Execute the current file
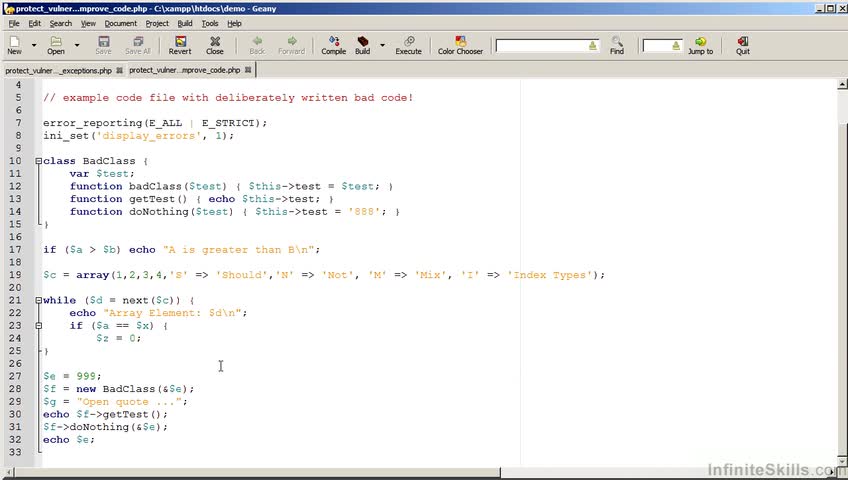The height and width of the screenshot is (480, 848). tap(408, 45)
